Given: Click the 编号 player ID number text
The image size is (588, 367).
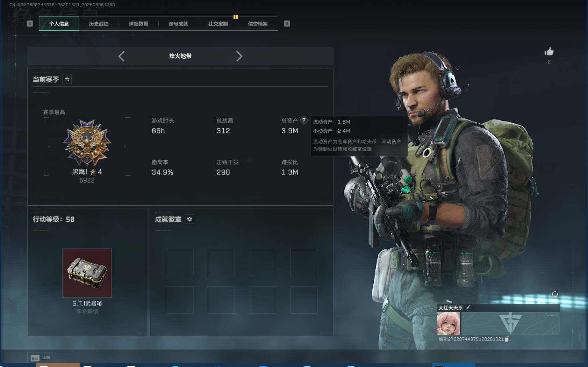Looking at the screenshot, I should 471,339.
